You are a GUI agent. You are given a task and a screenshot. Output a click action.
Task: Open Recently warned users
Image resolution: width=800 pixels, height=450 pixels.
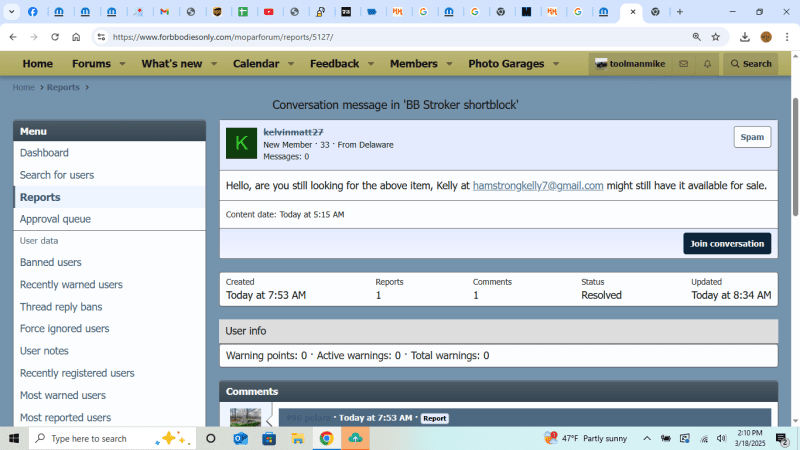(x=110, y=284)
